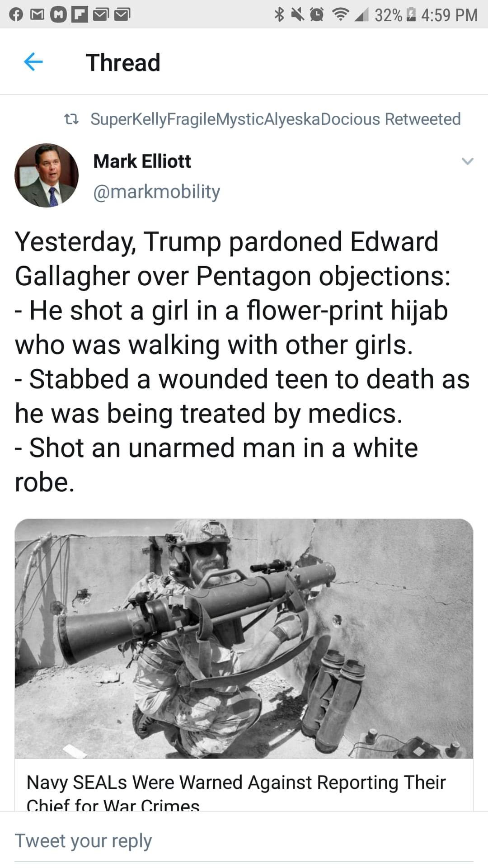This screenshot has height=868, width=488.
Task: Tap the Facebook notification icon in status bar
Action: 17,15
